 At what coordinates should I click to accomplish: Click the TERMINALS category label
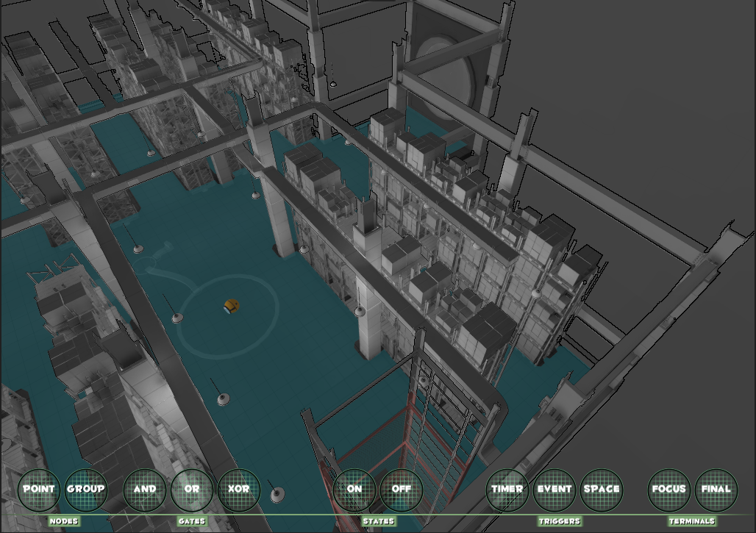click(x=692, y=521)
